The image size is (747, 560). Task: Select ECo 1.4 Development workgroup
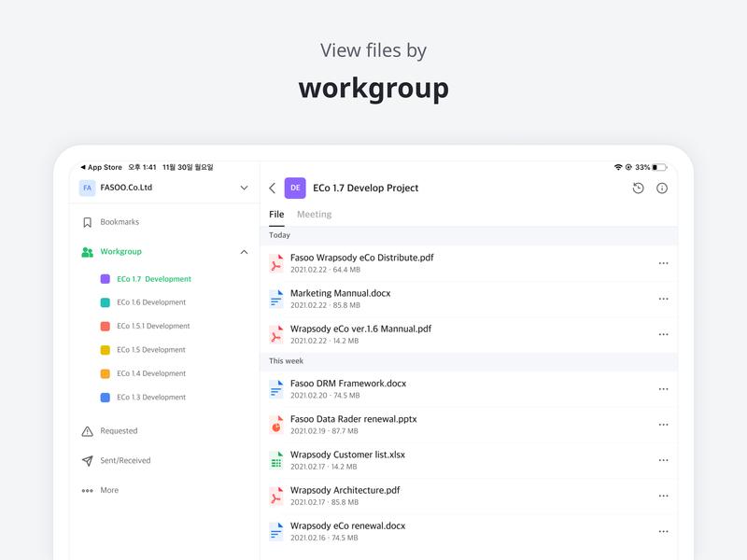click(151, 374)
